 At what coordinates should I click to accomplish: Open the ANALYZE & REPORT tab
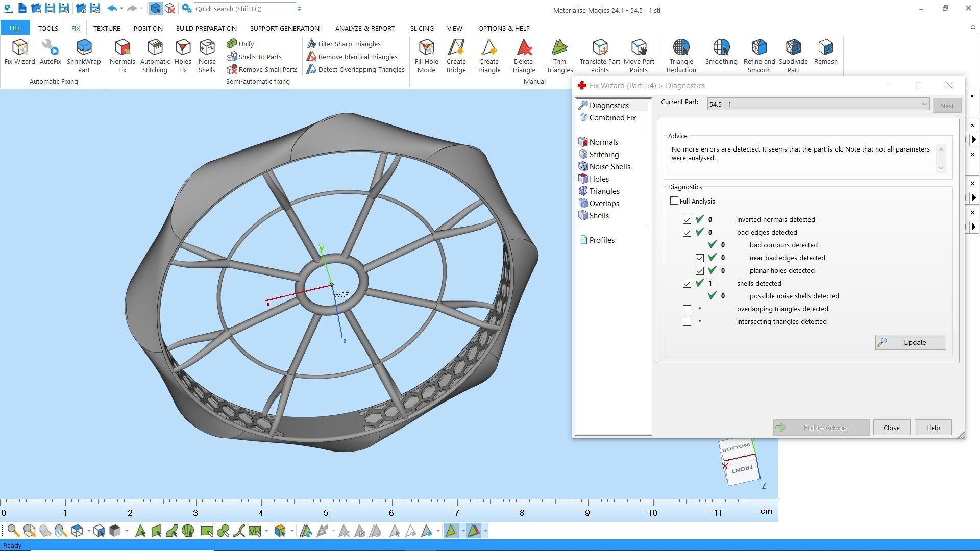pyautogui.click(x=364, y=28)
